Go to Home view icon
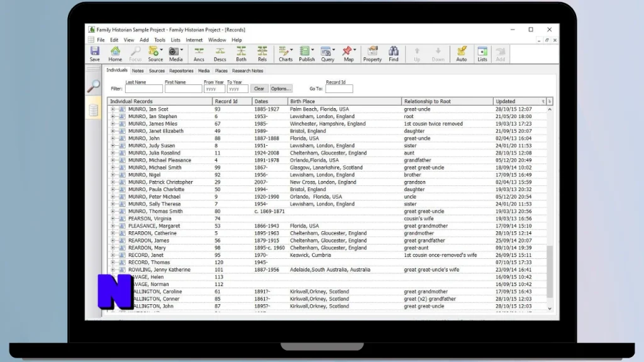Screen dimensions: 644x362 [115, 54]
